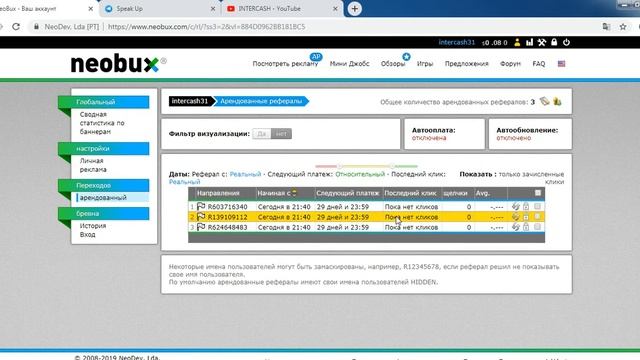
Task: Open Мини Джобс menu
Action: (349, 64)
